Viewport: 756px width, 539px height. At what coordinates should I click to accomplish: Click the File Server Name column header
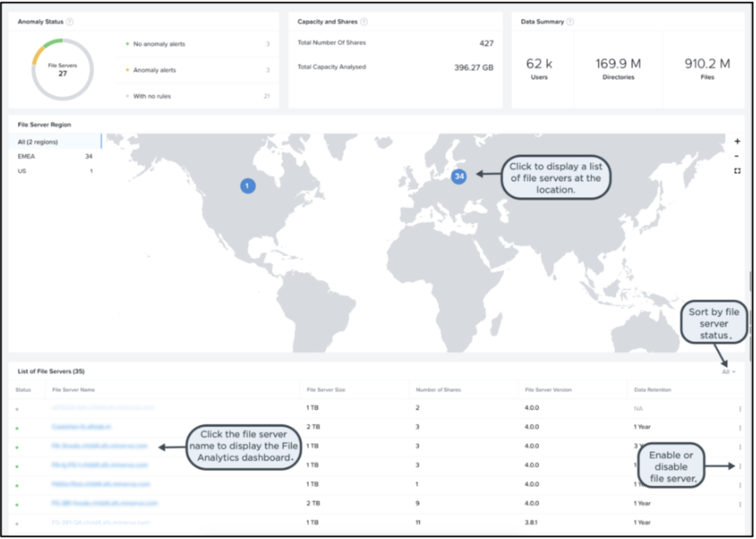point(74,390)
